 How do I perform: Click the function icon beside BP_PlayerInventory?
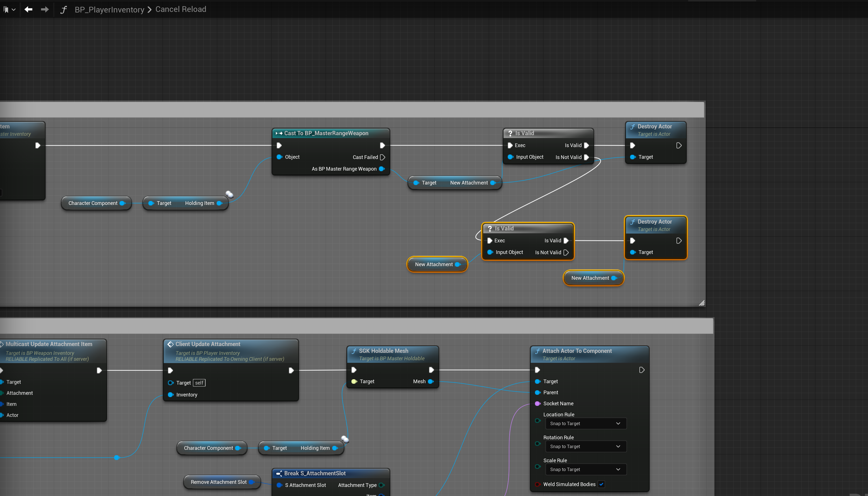(63, 10)
